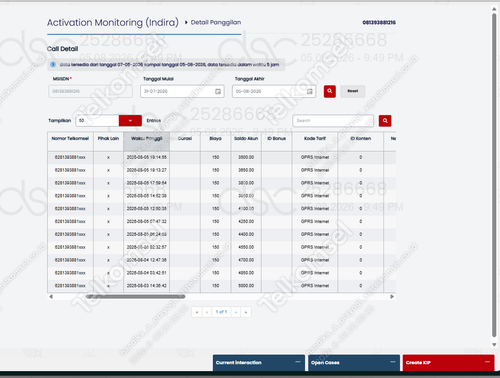Click call time 2026-08-04 12:47:36

pyautogui.click(x=147, y=260)
